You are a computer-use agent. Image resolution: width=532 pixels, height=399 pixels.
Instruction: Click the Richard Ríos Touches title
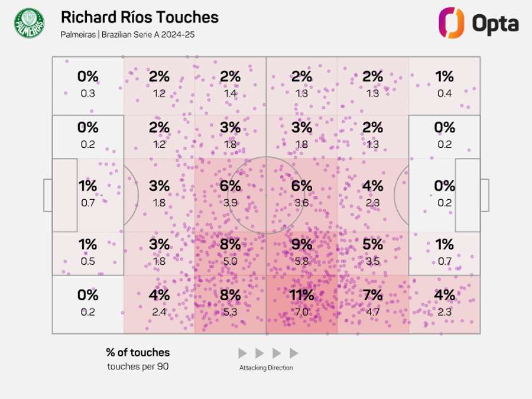(140, 17)
